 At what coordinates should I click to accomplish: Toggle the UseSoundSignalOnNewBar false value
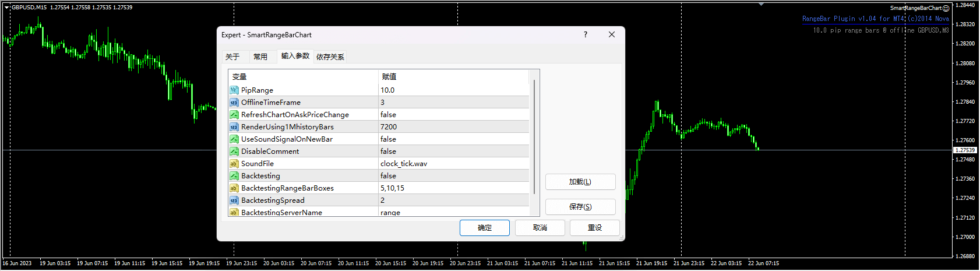pyautogui.click(x=388, y=139)
